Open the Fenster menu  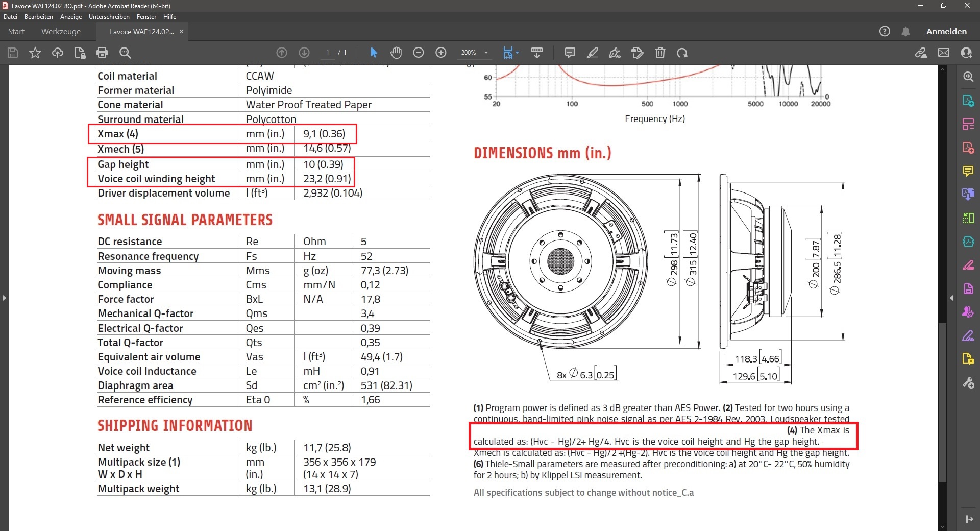click(146, 17)
